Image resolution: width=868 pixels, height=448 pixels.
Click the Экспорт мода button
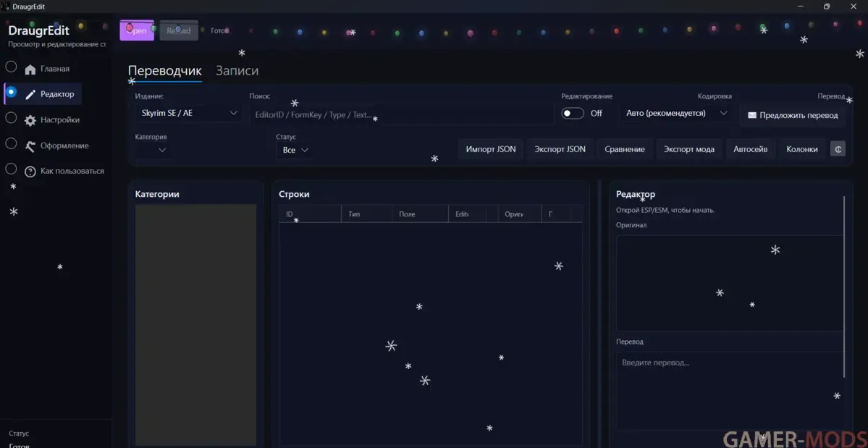(688, 149)
